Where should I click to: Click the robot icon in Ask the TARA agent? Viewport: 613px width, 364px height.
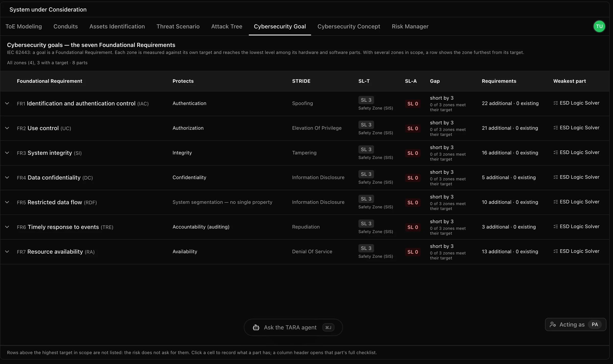click(x=256, y=327)
